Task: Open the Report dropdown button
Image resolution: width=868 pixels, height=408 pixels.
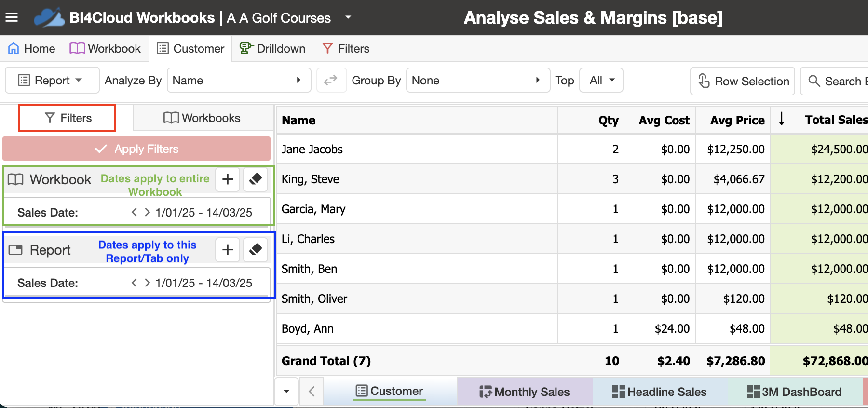Action: (52, 80)
